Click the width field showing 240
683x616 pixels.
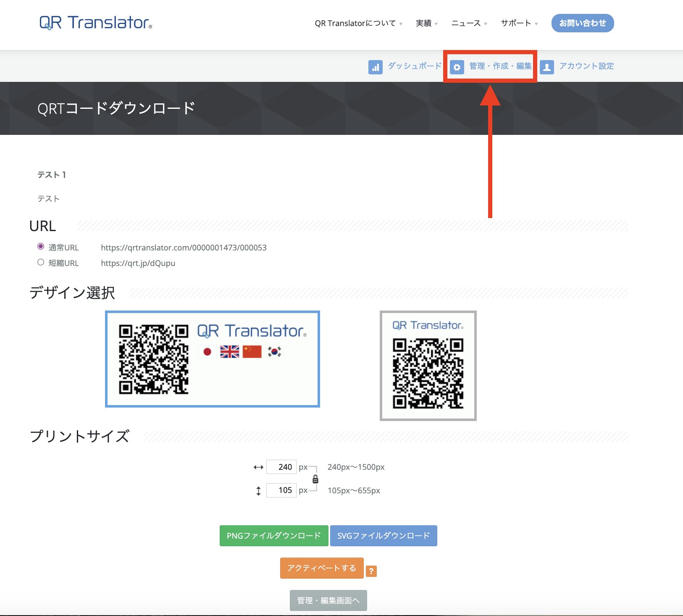(x=281, y=467)
